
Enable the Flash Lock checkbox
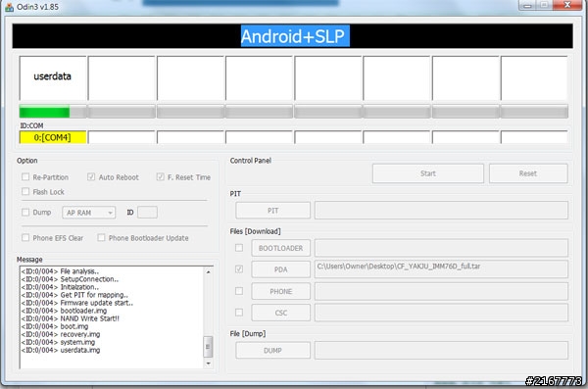point(25,191)
